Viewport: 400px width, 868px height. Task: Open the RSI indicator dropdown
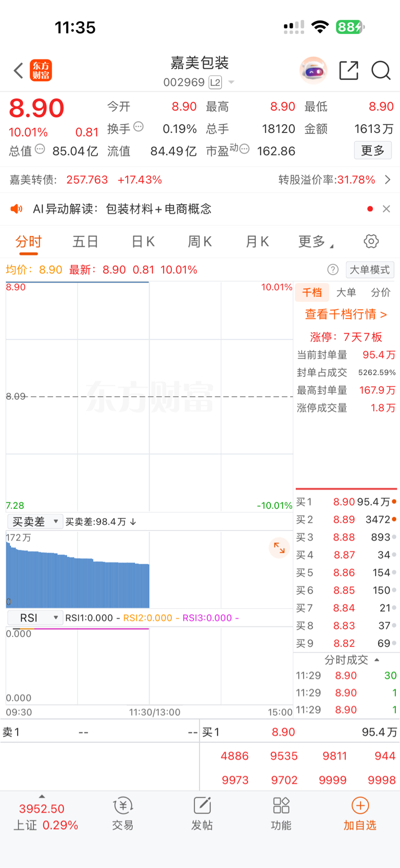click(35, 618)
